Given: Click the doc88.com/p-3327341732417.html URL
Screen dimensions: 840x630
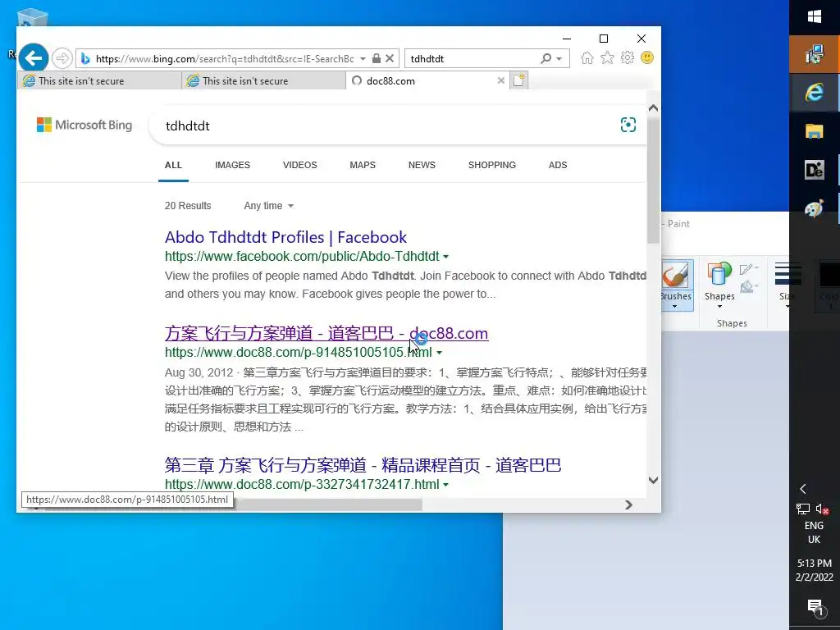Looking at the screenshot, I should tap(302, 485).
